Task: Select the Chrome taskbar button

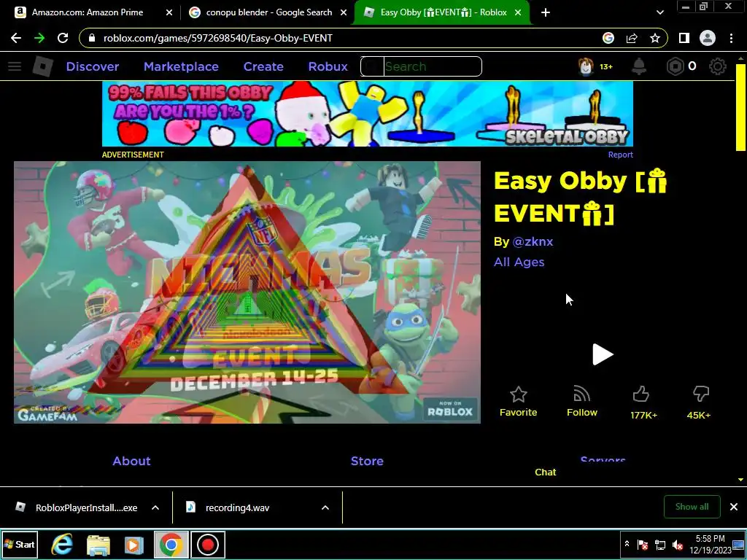Action: (171, 544)
